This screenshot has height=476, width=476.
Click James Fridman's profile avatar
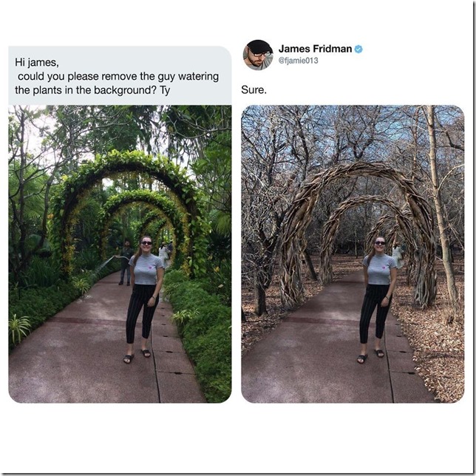click(x=258, y=55)
